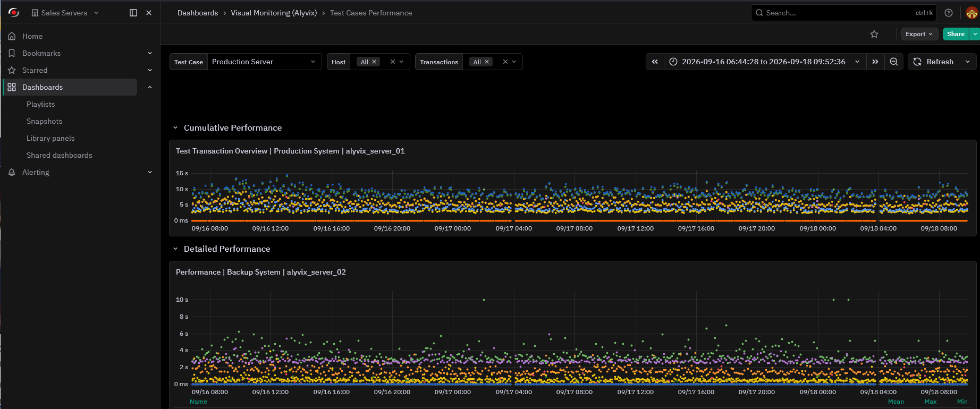Sort legend by Name column
This screenshot has width=980, height=409.
coord(198,402)
